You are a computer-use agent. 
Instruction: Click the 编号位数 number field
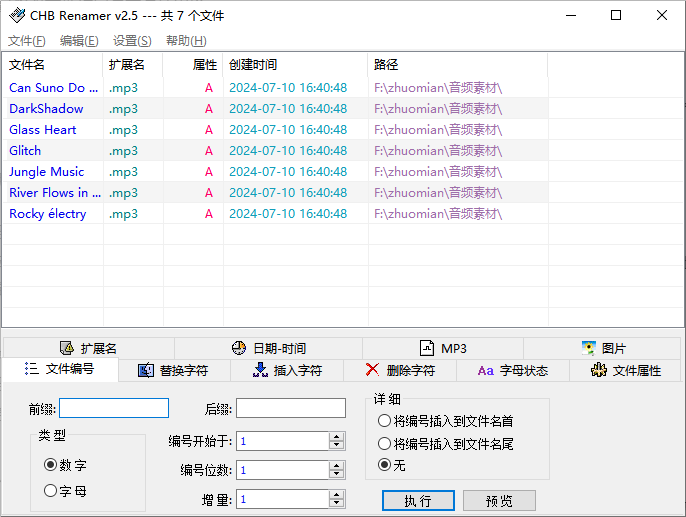point(283,470)
